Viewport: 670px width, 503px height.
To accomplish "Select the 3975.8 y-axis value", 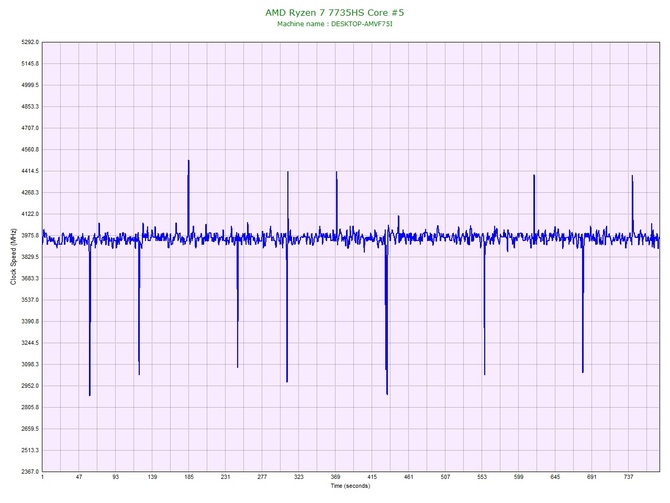I will (x=30, y=235).
